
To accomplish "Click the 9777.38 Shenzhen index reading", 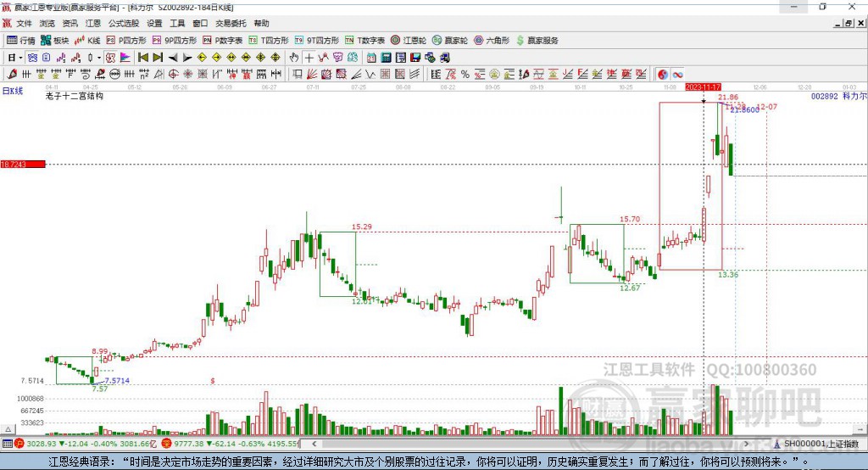I will [x=188, y=444].
